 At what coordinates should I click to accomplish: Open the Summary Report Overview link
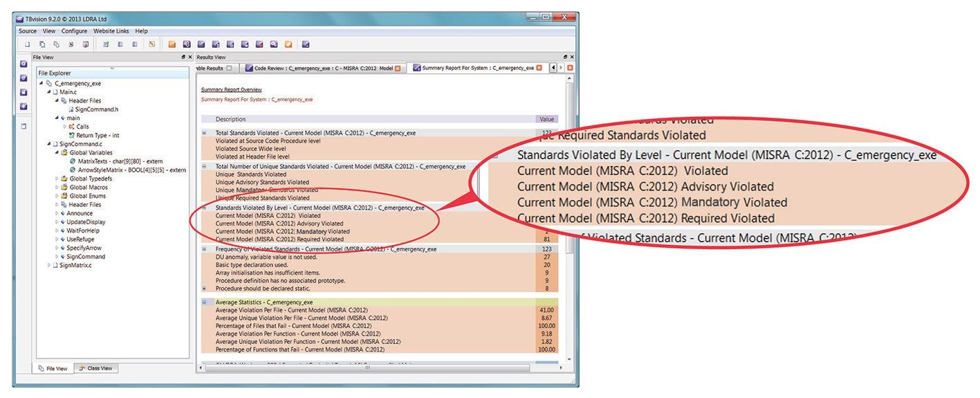point(232,90)
